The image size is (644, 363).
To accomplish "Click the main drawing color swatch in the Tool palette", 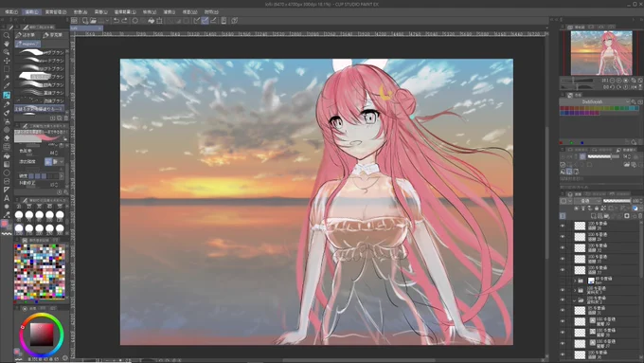I will pyautogui.click(x=4, y=224).
